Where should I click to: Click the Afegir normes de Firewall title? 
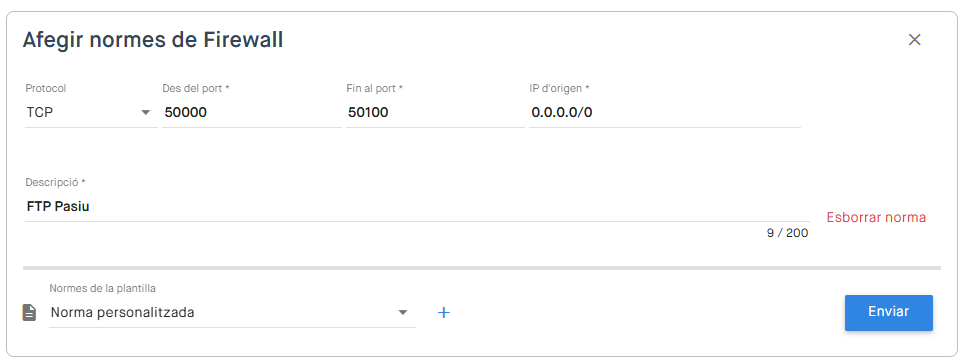point(153,40)
